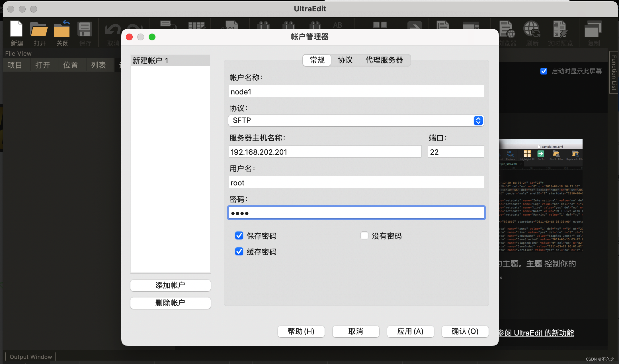619x364 pixels.
Task: Open the Function List side tab
Action: click(614, 73)
